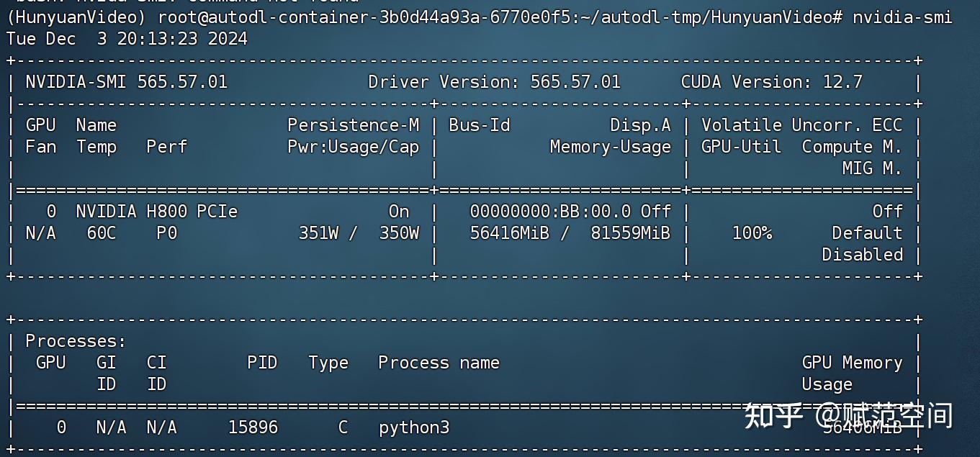Click the 知乎 @赋范空间 watermark
Screen dimensions: 980x457
pyautogui.click(x=848, y=416)
